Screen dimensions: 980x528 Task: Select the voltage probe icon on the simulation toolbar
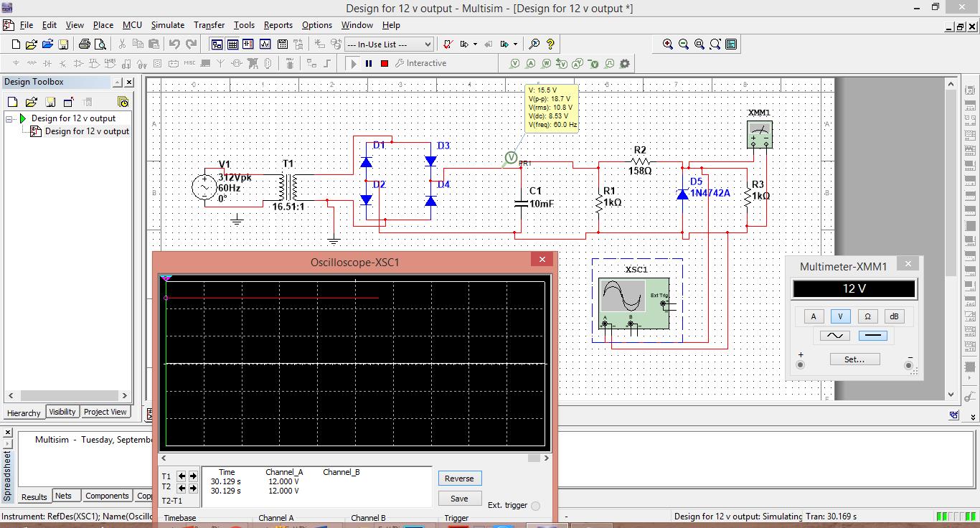[514, 63]
